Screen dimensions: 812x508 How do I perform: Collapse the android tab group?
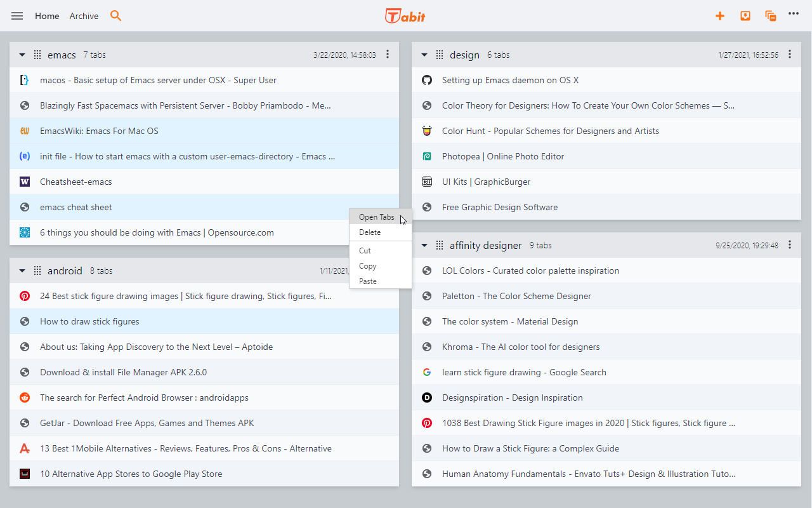click(x=22, y=271)
